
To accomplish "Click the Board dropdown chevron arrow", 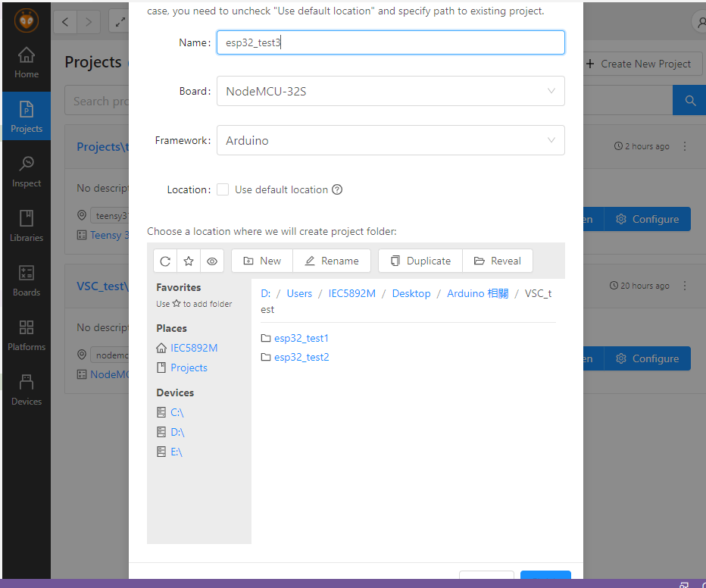I will [551, 91].
